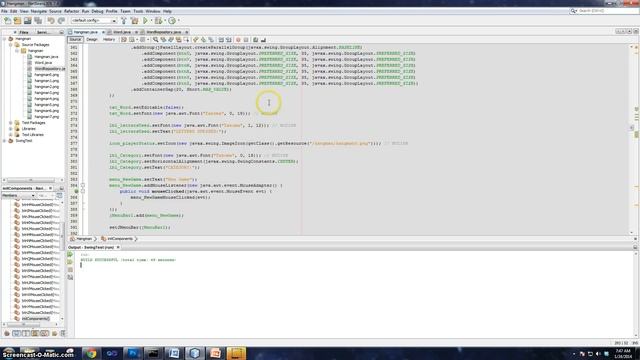
Task: Click the Source view button
Action: click(x=75, y=40)
